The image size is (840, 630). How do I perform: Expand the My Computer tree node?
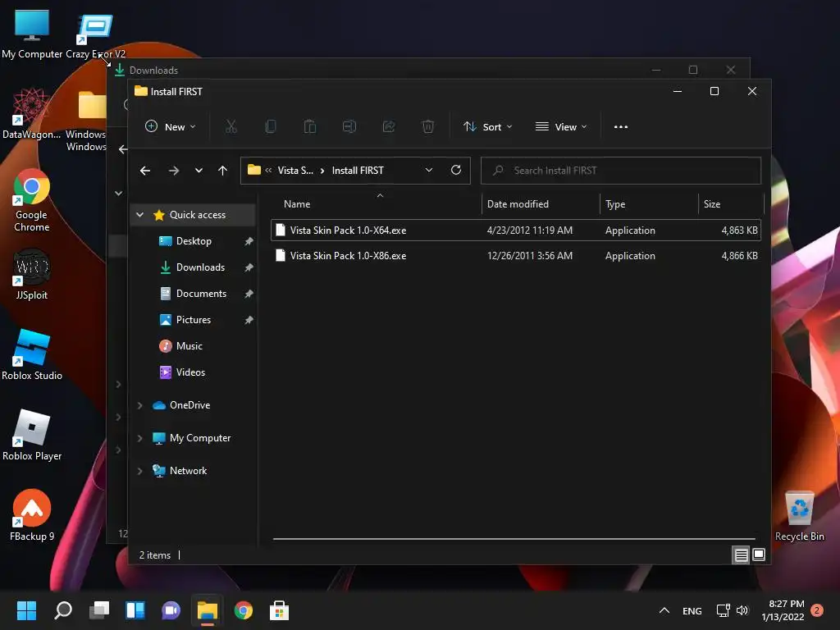coord(139,438)
